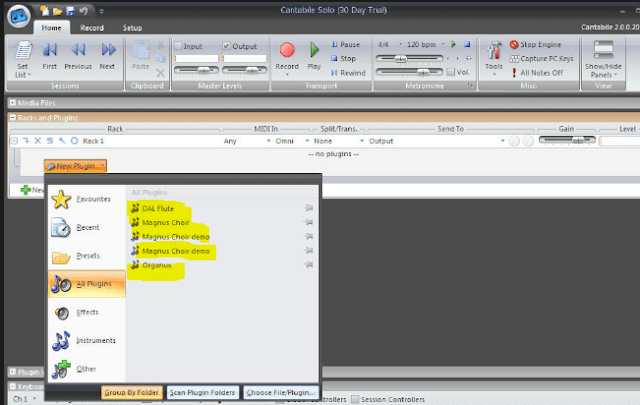Viewport: 640px width, 405px height.
Task: Select the Effects category
Action: point(87,312)
